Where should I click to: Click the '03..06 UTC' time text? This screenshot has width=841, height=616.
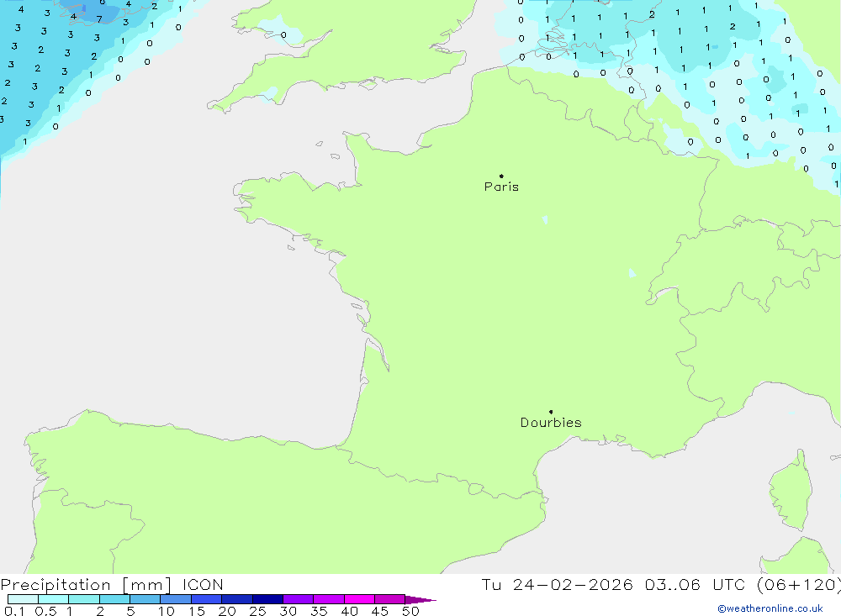coord(696,585)
